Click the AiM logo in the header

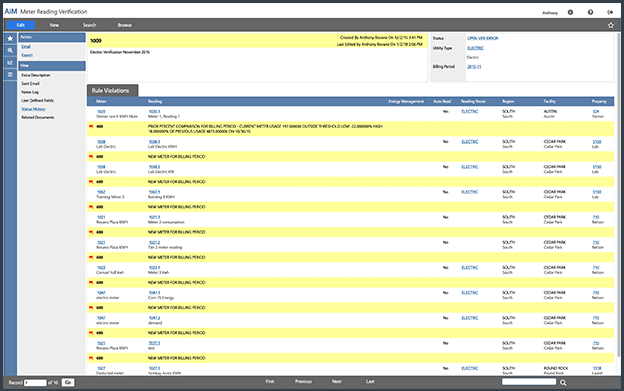(x=11, y=11)
